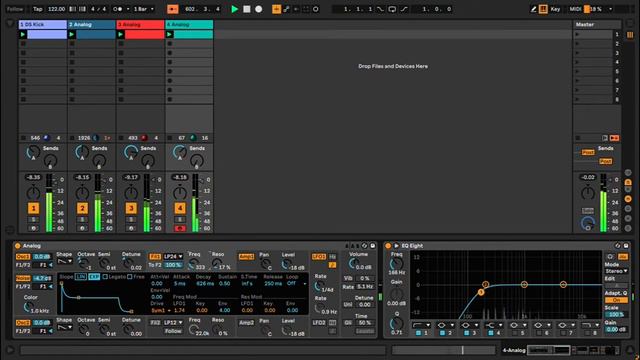640x360 pixels.
Task: Toggle Adaptive Q On button
Action: (x=616, y=300)
